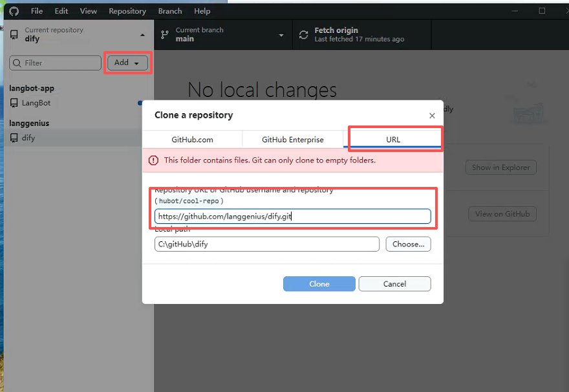Image resolution: width=569 pixels, height=392 pixels.
Task: Switch to the GitHub Enterprise tab
Action: 292,139
